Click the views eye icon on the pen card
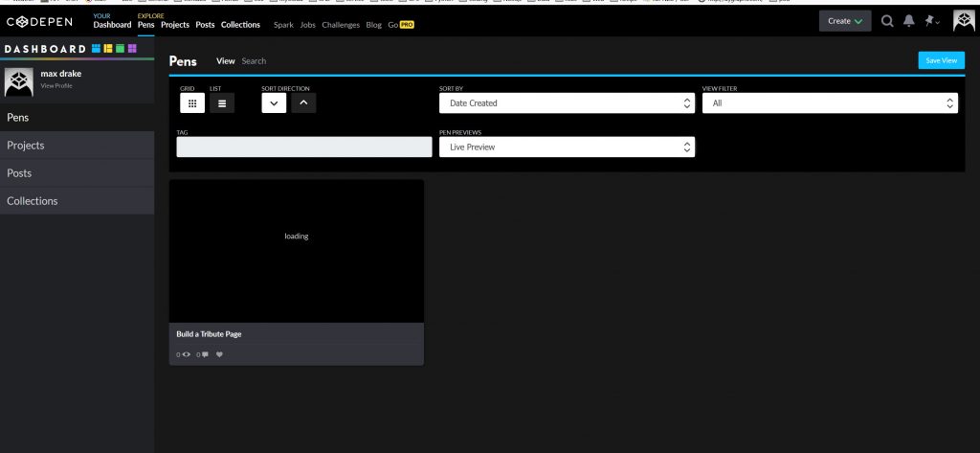The image size is (980, 453). coord(186,354)
